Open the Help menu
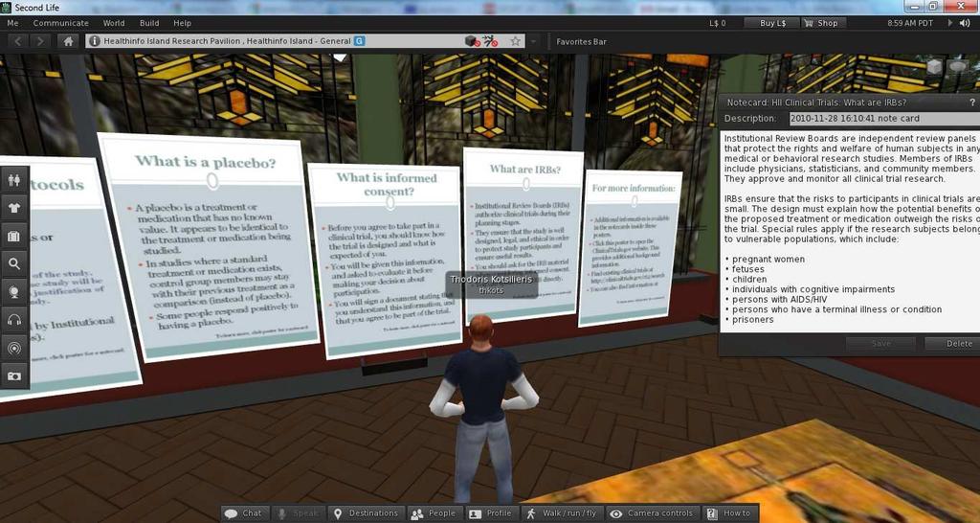Image resolution: width=980 pixels, height=523 pixels. (183, 23)
